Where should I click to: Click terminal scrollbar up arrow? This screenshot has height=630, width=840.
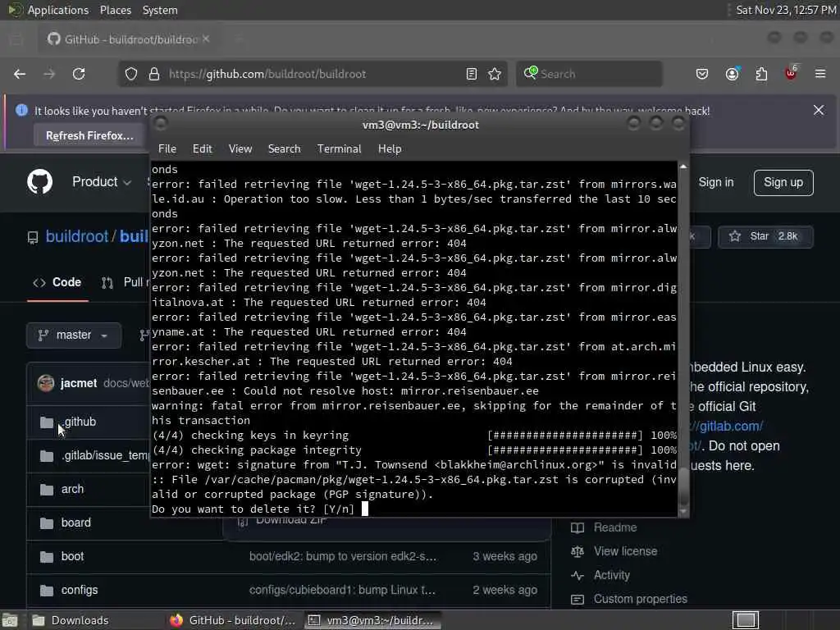point(683,167)
